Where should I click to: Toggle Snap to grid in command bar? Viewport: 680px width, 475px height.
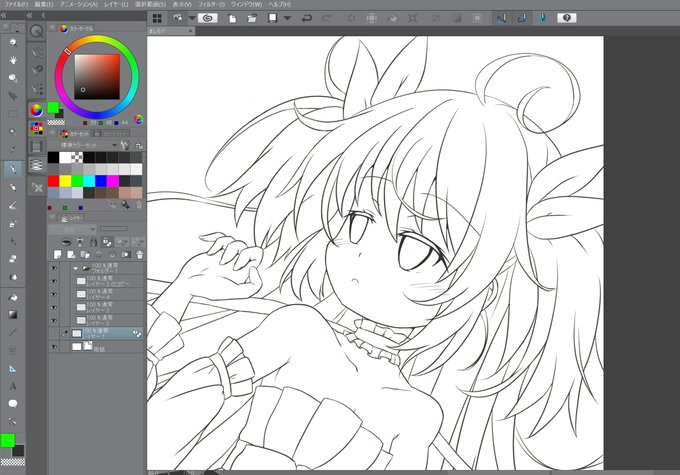tap(542, 18)
